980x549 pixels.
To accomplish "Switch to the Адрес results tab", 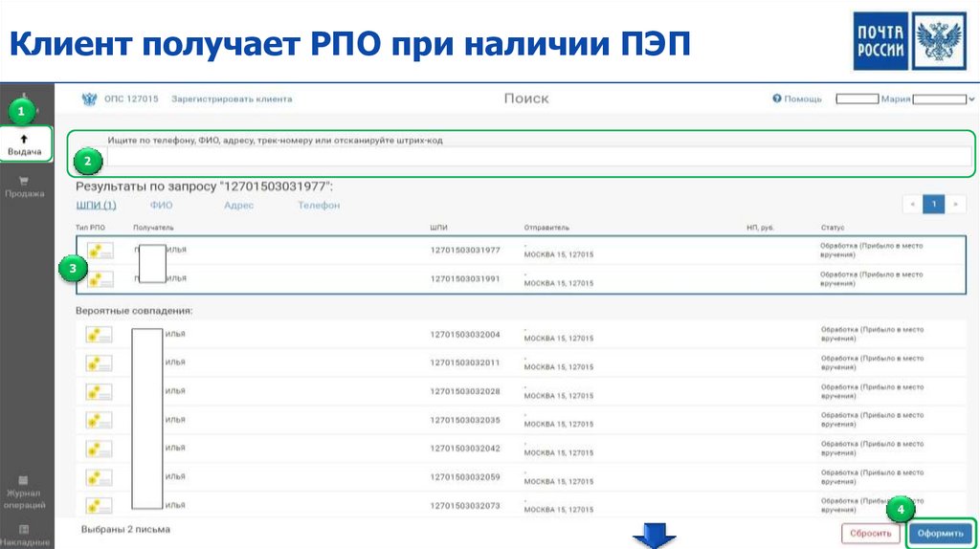I will [238, 205].
